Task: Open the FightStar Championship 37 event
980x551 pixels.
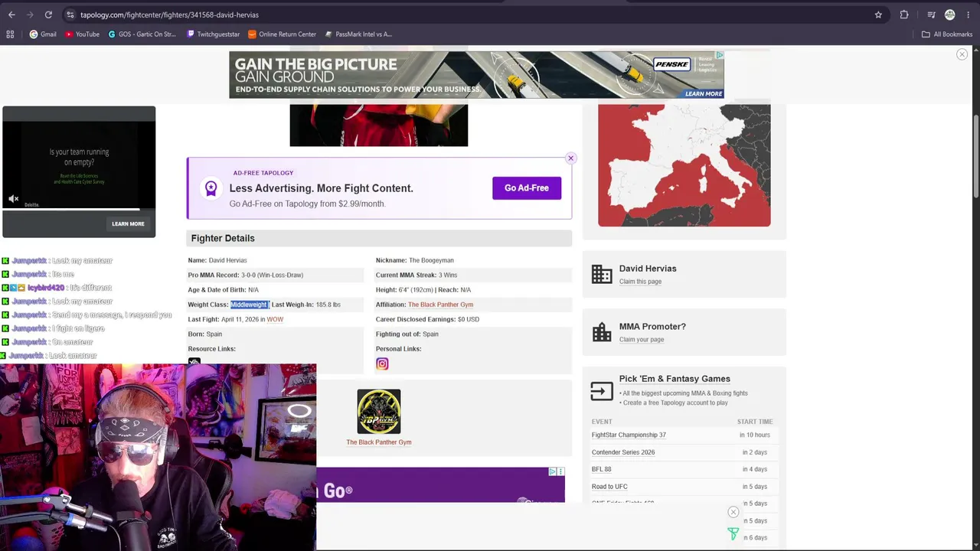Action: point(629,435)
